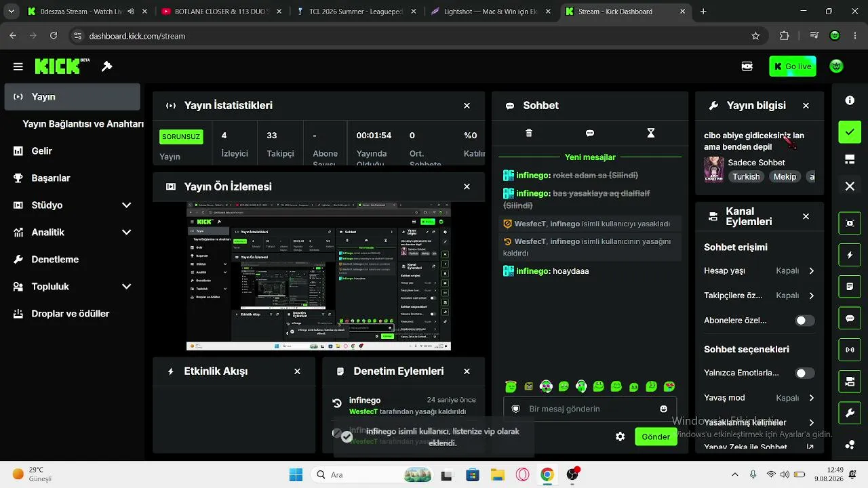The height and width of the screenshot is (488, 868).
Task: Open the Yasaklanmış kelimeler setting
Action: pos(759,422)
